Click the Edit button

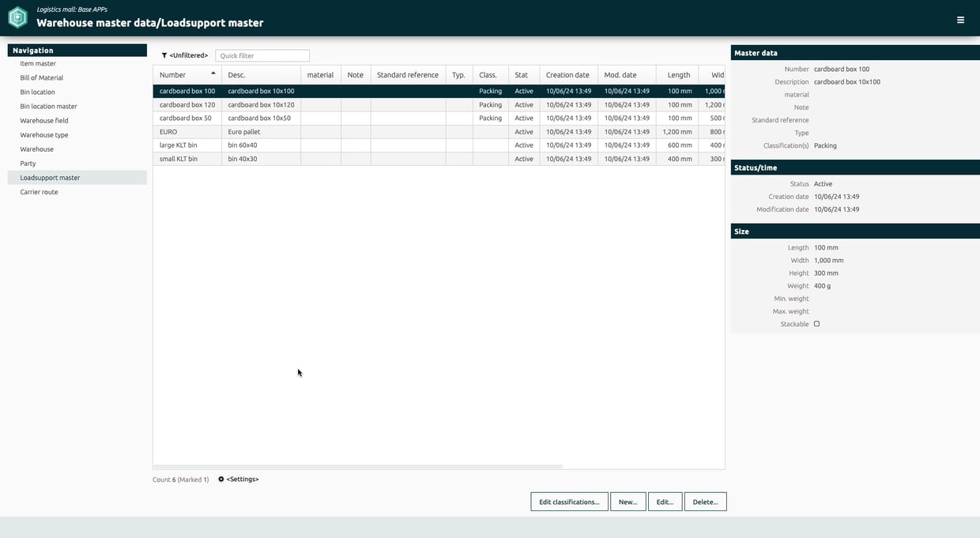tap(665, 502)
